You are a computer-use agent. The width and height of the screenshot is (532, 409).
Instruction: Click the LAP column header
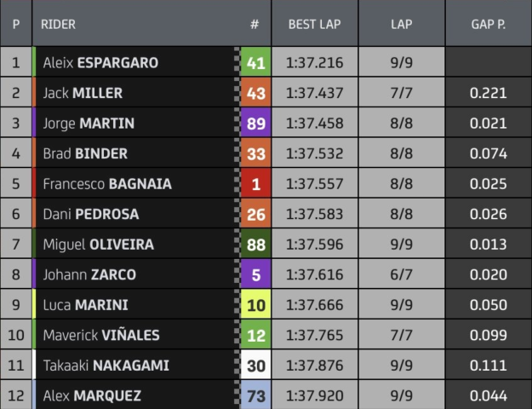click(402, 23)
